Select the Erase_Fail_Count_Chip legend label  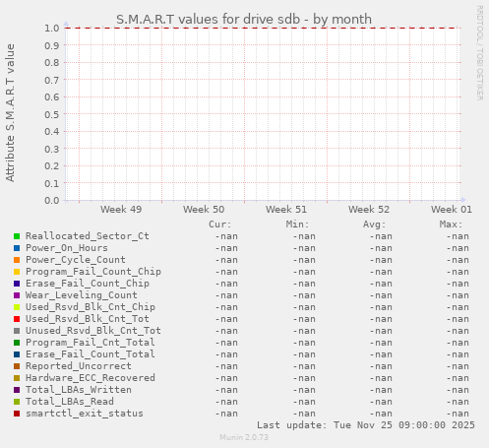pos(88,284)
